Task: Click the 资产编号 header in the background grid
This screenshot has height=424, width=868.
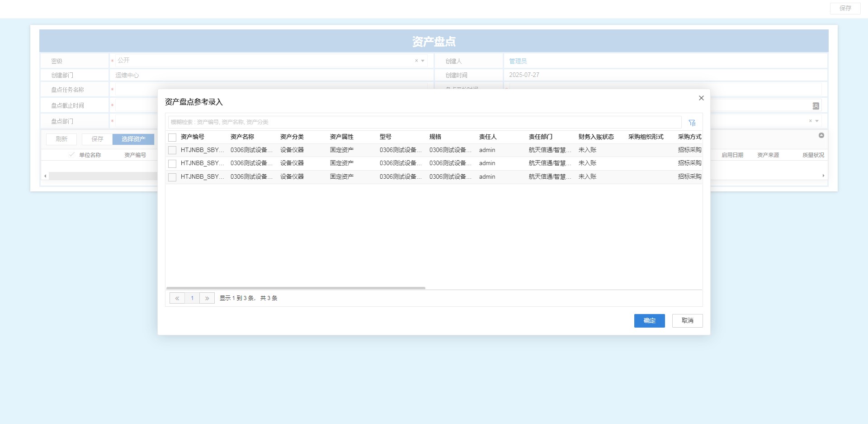Action: tap(135, 155)
